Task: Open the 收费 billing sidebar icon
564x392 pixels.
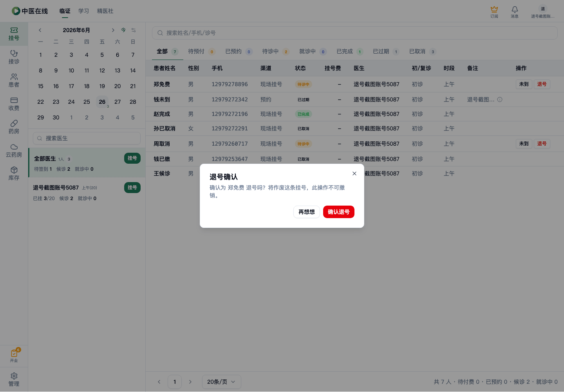Action: (14, 104)
